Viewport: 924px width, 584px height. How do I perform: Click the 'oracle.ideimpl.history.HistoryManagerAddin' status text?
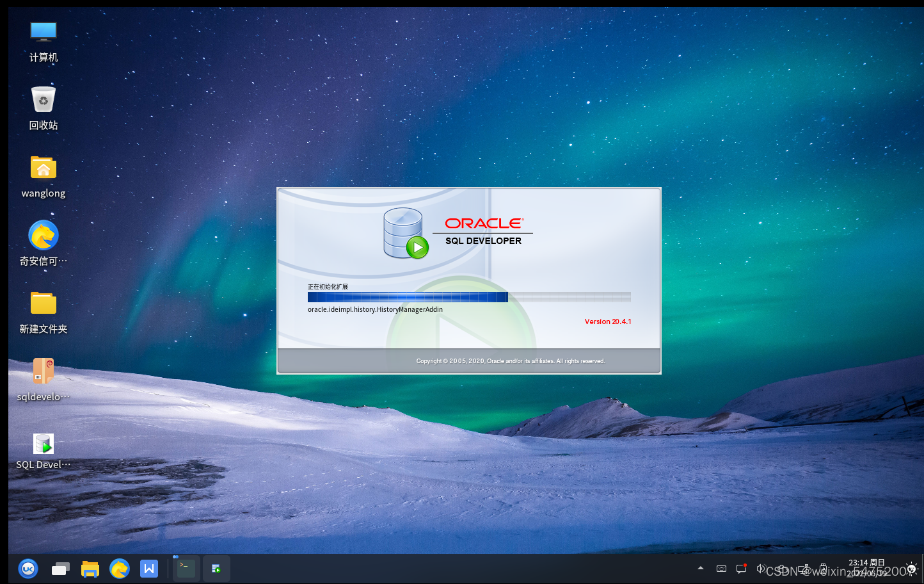375,309
